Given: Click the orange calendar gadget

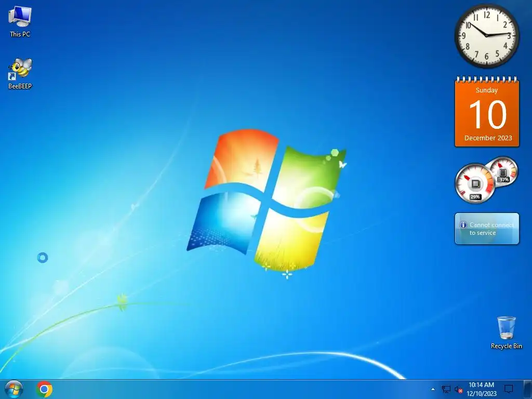Looking at the screenshot, I should (487, 112).
